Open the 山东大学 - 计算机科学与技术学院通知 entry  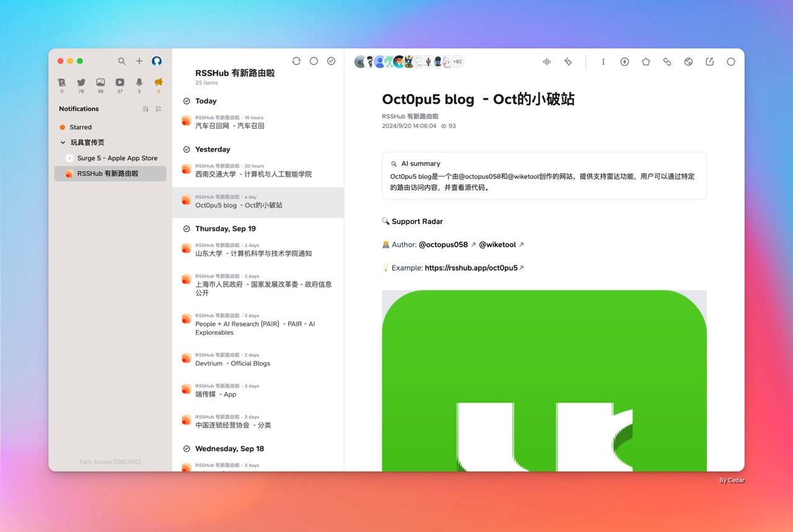258,250
